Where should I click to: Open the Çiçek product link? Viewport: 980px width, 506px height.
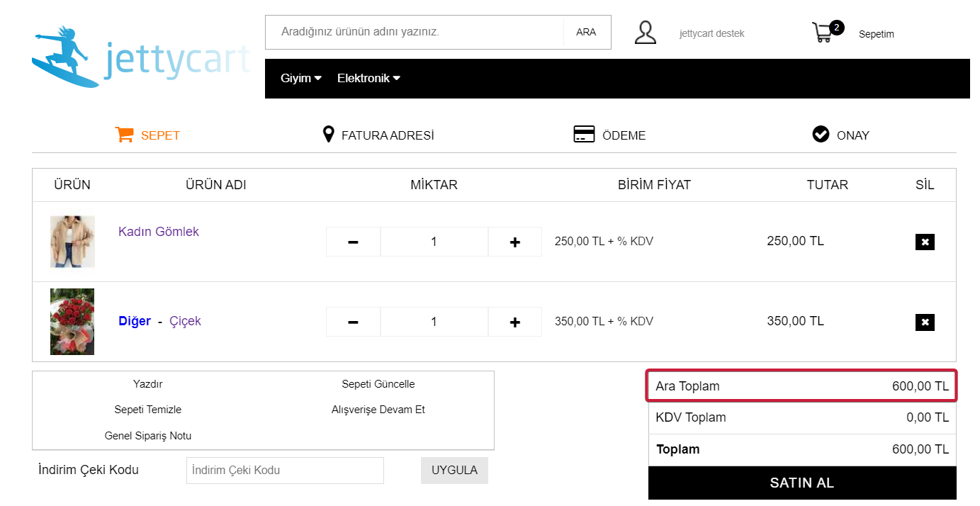tap(185, 321)
